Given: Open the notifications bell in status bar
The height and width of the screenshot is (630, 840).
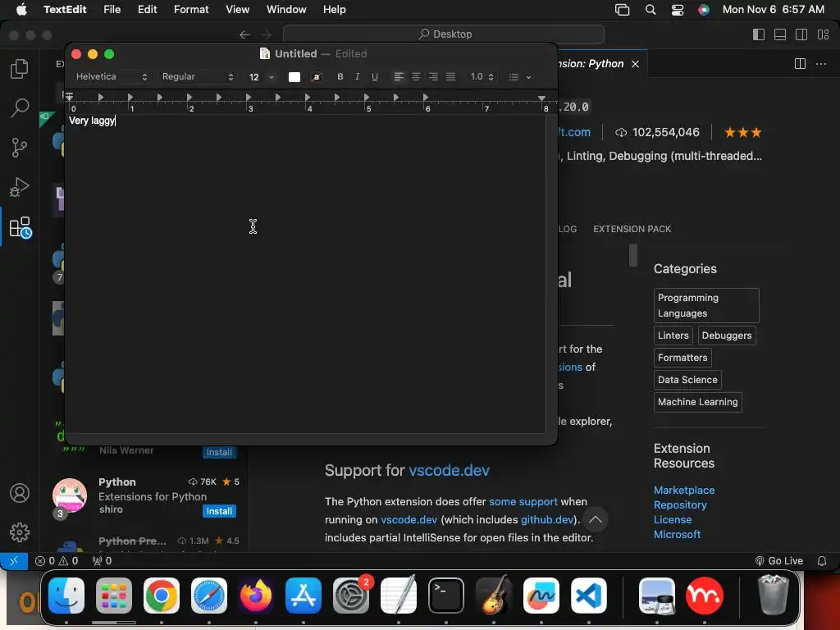Looking at the screenshot, I should 821,561.
